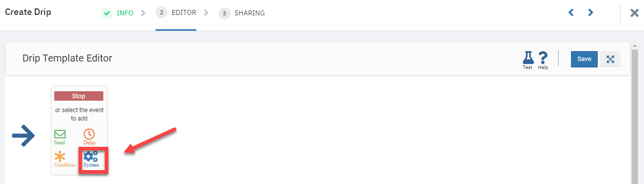Open the Test flask tool
This screenshot has height=184, width=644.
pyautogui.click(x=528, y=60)
